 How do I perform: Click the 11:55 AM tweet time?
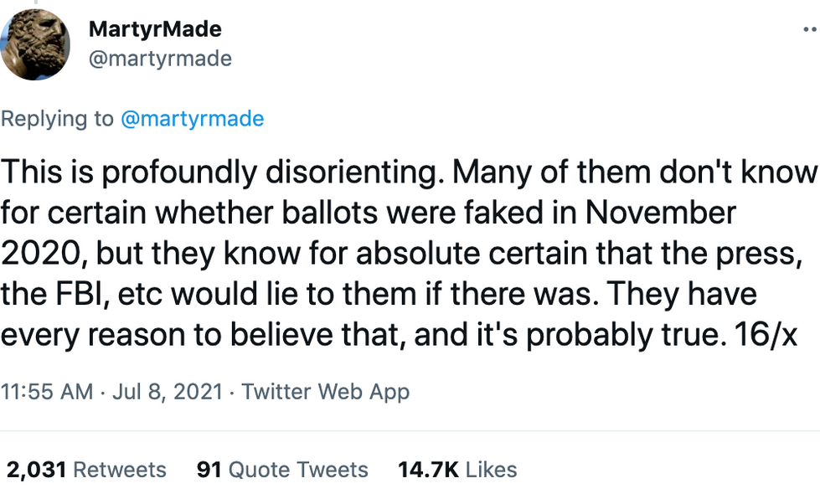point(47,391)
